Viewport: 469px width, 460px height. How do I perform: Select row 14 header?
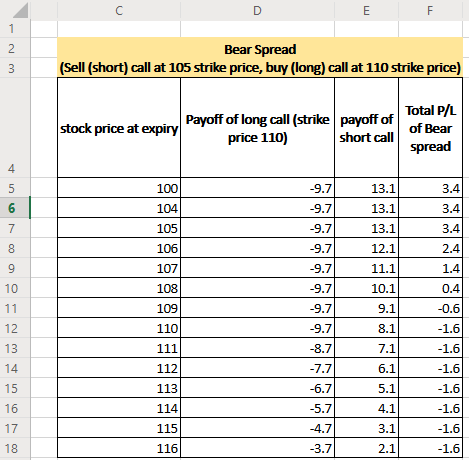pos(15,368)
